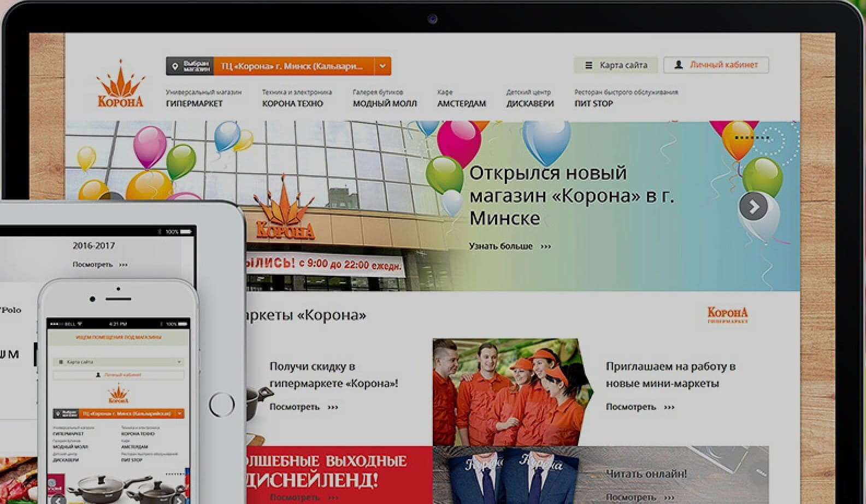This screenshot has width=866, height=504.
Task: Click the 'Читать онлайн!' heading
Action: point(646,473)
